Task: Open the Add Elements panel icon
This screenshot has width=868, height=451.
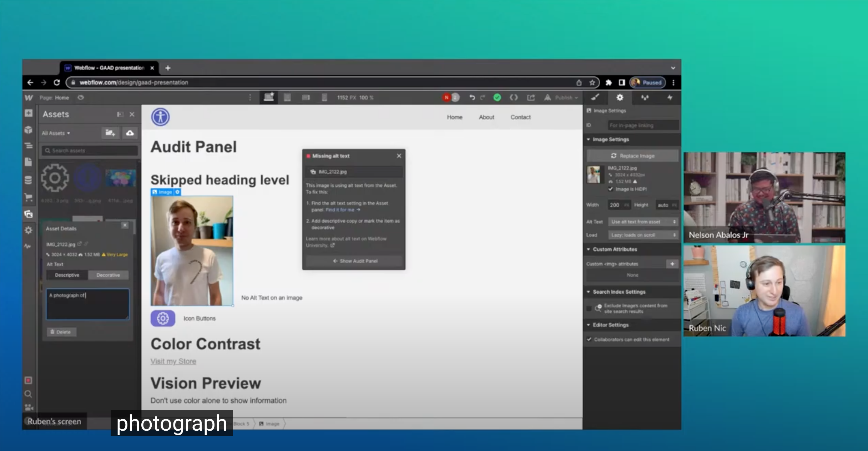Action: click(x=29, y=113)
